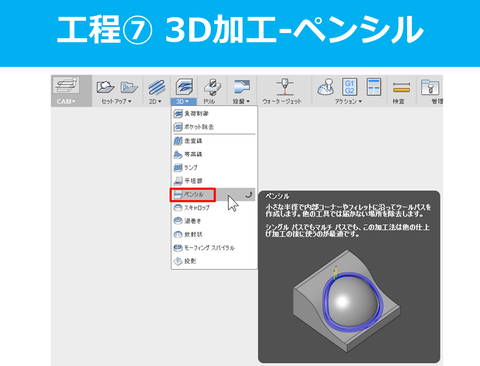Select スキャロップ from the 3D menu
Image resolution: width=480 pixels, height=366 pixels.
214,208
